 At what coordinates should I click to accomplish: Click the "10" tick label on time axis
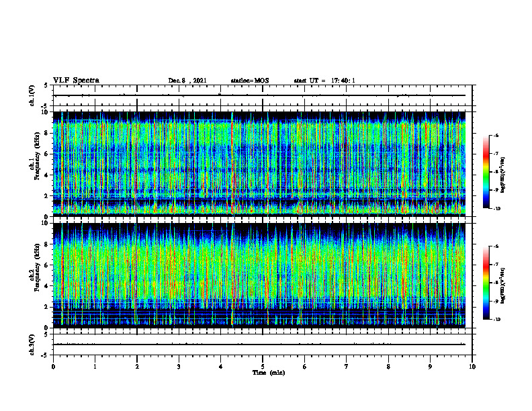[472, 367]
